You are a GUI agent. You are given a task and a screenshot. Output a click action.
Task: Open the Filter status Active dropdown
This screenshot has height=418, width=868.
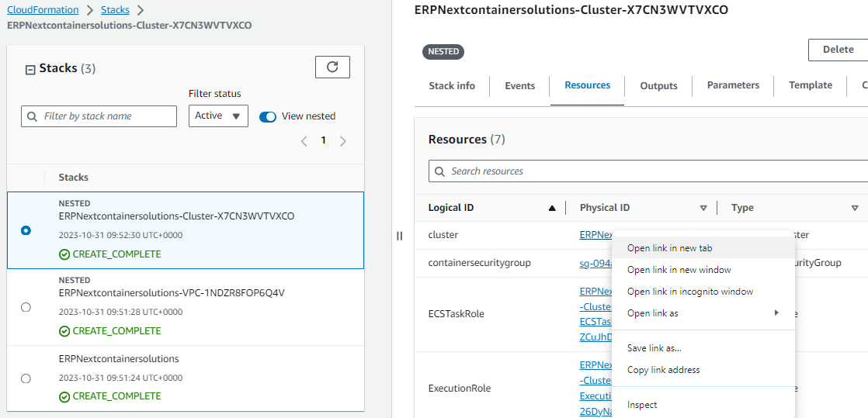click(x=218, y=116)
